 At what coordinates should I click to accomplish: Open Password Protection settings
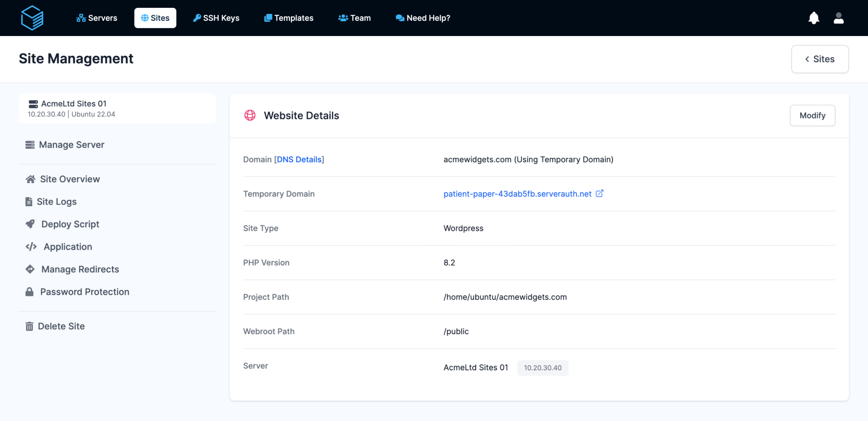[x=84, y=291]
